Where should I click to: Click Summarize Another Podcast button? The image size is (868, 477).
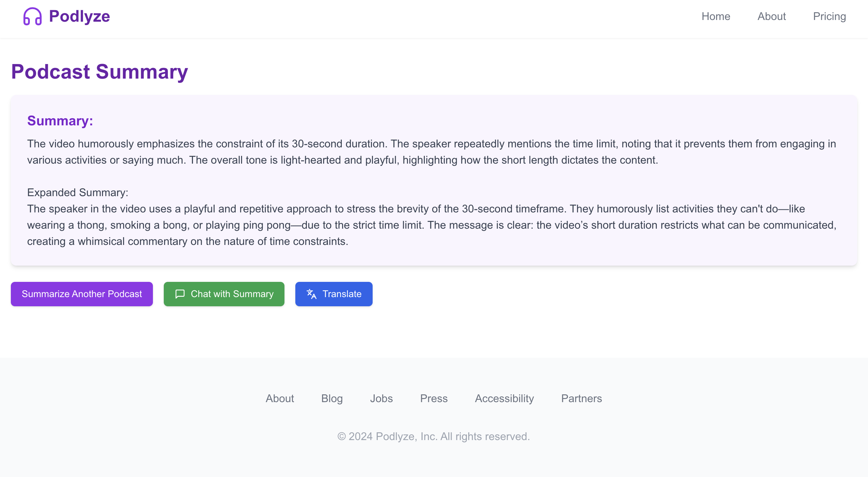tap(82, 294)
